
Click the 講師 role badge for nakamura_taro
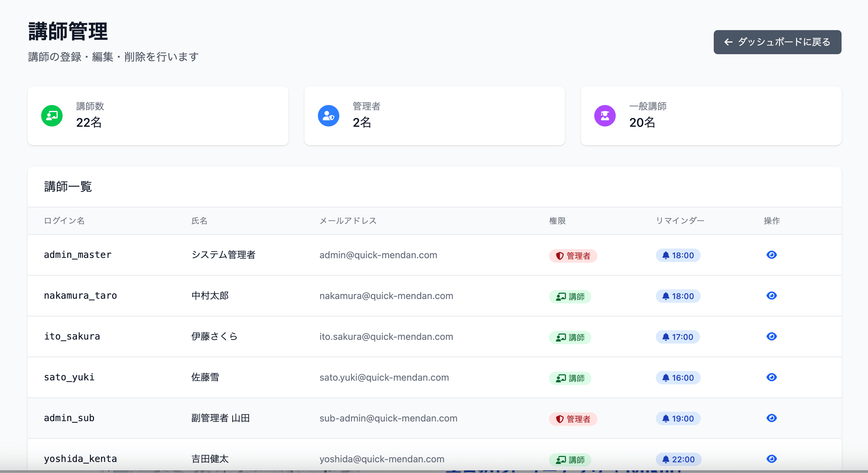[570, 296]
